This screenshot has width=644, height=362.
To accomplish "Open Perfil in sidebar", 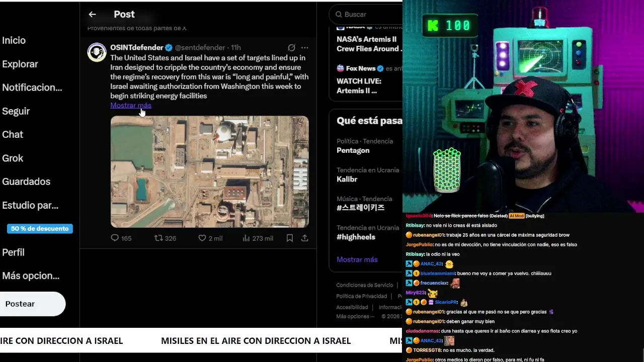I will tap(13, 252).
